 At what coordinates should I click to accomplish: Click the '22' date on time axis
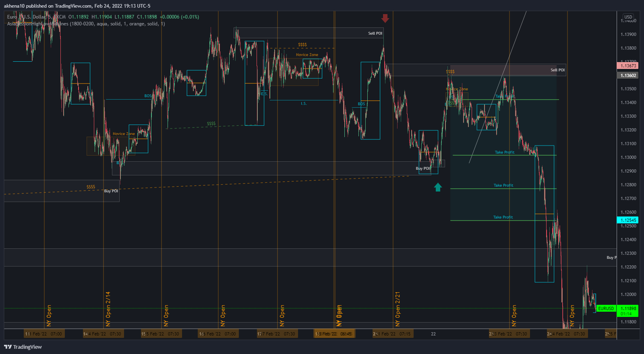click(x=433, y=334)
